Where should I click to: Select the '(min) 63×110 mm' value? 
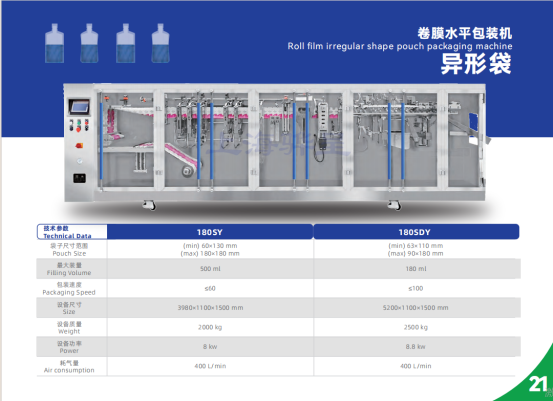coord(415,246)
